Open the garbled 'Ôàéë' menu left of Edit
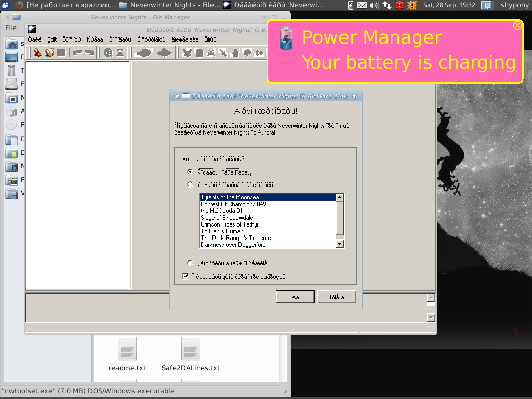The height and width of the screenshot is (399, 532). 34,39
